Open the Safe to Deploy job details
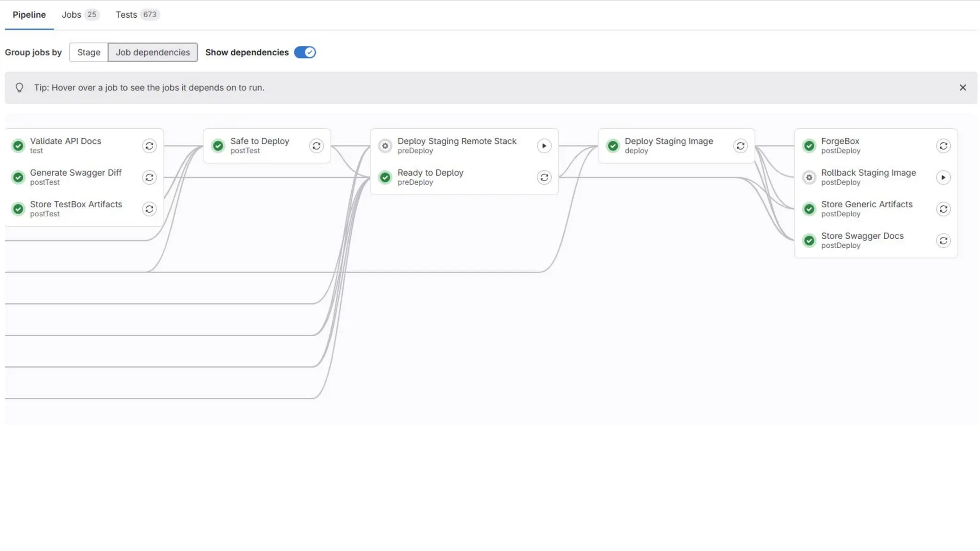 pyautogui.click(x=259, y=145)
